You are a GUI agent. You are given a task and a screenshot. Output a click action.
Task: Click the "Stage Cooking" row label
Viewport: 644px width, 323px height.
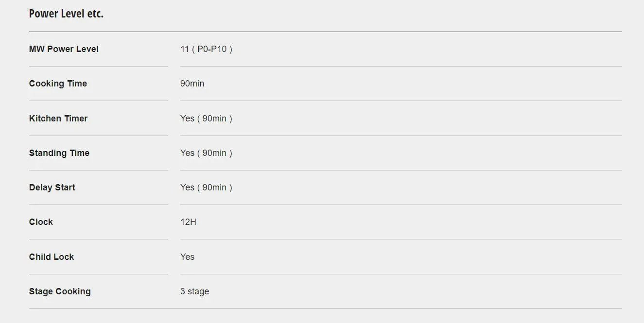(x=60, y=291)
